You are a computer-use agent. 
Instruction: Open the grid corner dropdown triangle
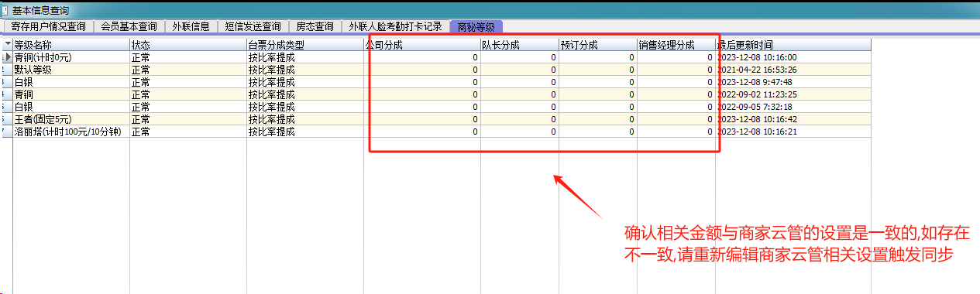[7, 45]
